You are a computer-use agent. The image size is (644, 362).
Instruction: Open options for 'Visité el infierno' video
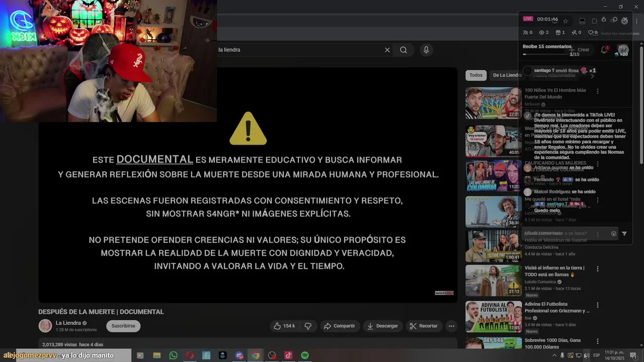[598, 269]
